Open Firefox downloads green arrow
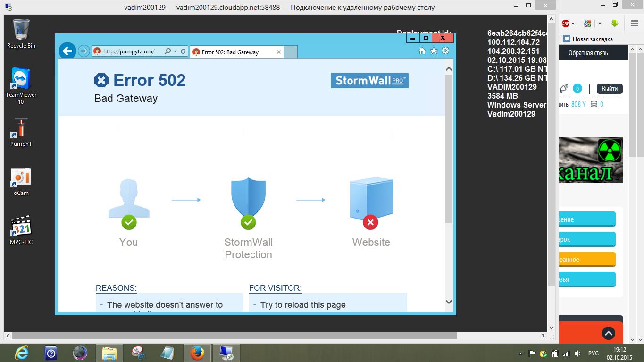The height and width of the screenshot is (362, 644). pyautogui.click(x=614, y=23)
